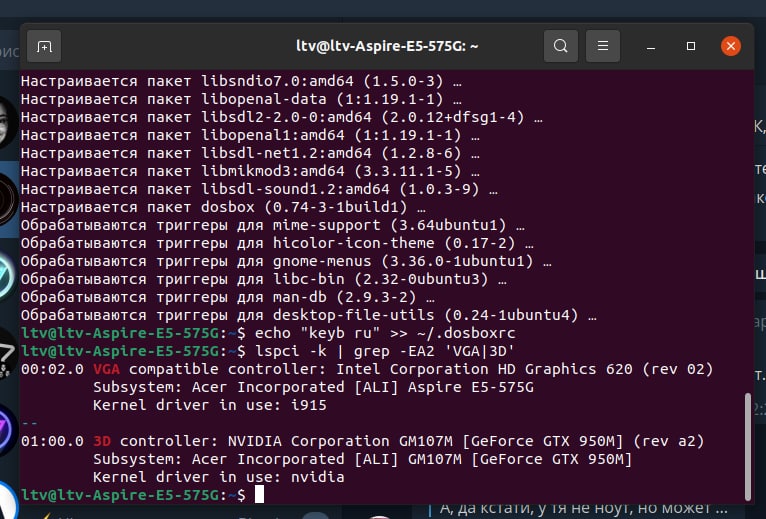The width and height of the screenshot is (766, 519).
Task: Click the terminal vertical scrollbar
Action: (x=748, y=447)
